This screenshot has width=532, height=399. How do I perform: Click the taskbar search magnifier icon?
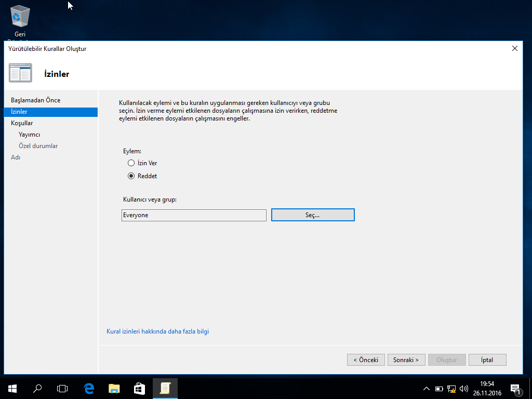coord(37,388)
